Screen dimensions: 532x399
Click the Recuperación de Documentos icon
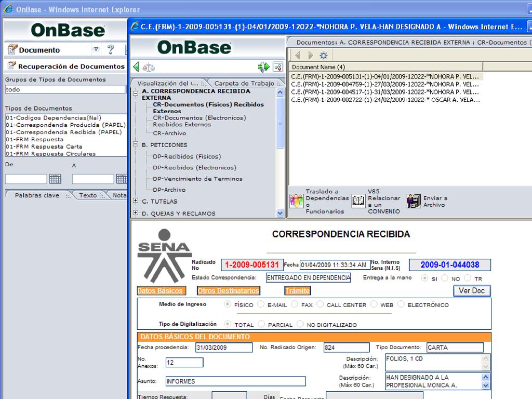[x=12, y=65]
